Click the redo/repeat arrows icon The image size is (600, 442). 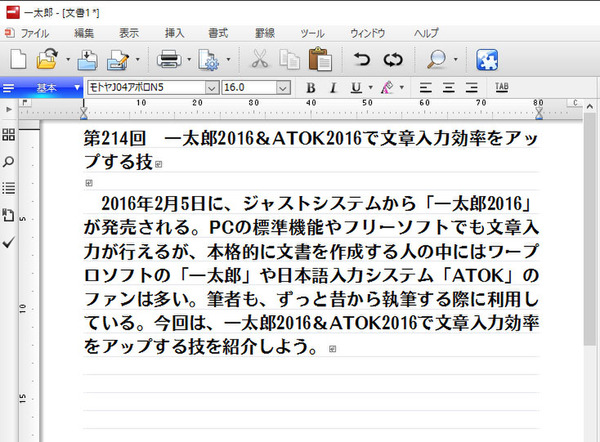tap(393, 60)
